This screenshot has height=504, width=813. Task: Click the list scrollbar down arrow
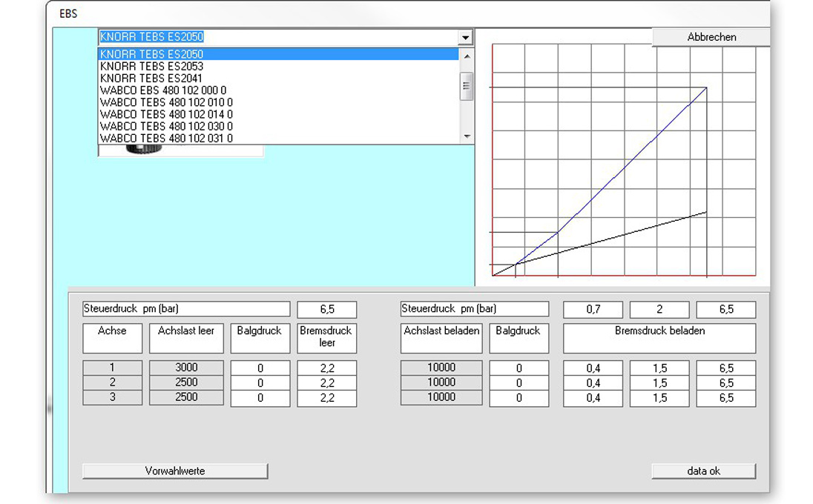467,136
